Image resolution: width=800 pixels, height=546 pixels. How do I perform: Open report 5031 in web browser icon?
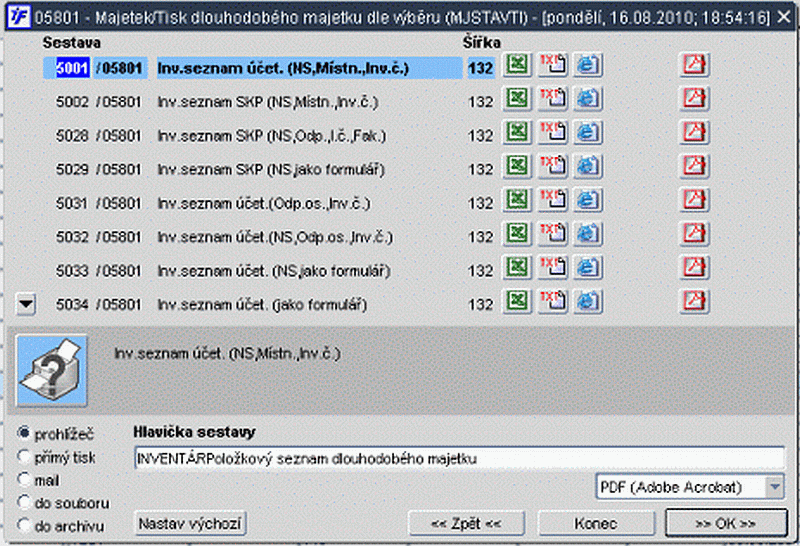tap(588, 200)
